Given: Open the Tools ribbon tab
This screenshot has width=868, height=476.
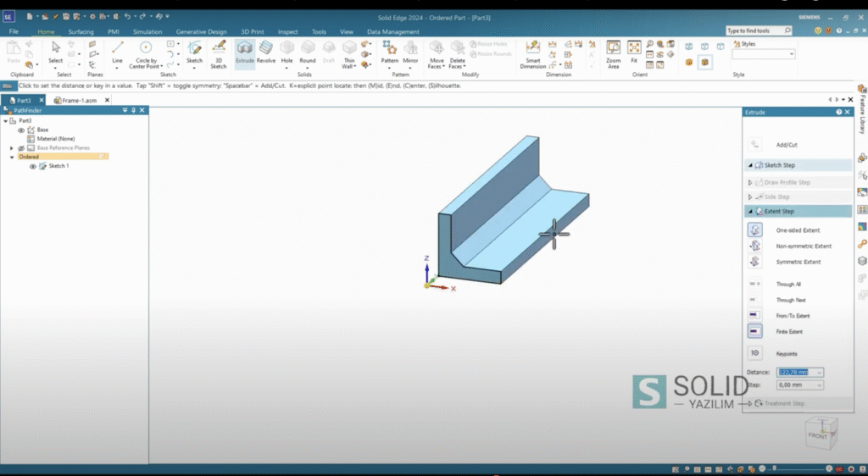Looking at the screenshot, I should click(319, 31).
